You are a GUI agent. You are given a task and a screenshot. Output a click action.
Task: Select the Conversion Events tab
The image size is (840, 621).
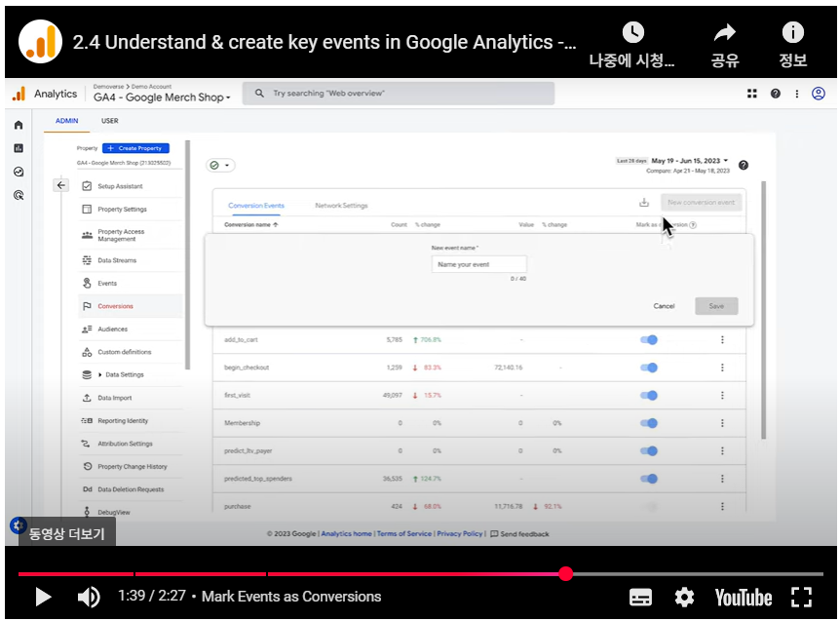(256, 206)
